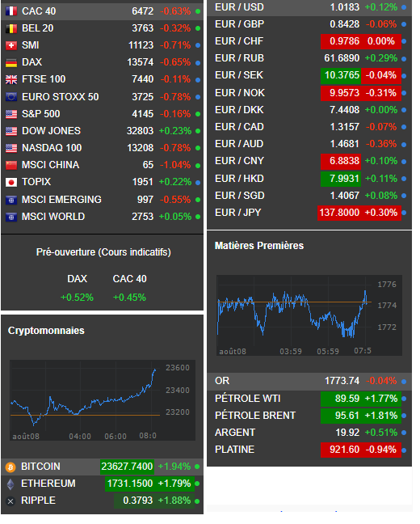Click the blue status dot on EUR / USD row
The width and height of the screenshot is (420, 524).
[x=404, y=7]
